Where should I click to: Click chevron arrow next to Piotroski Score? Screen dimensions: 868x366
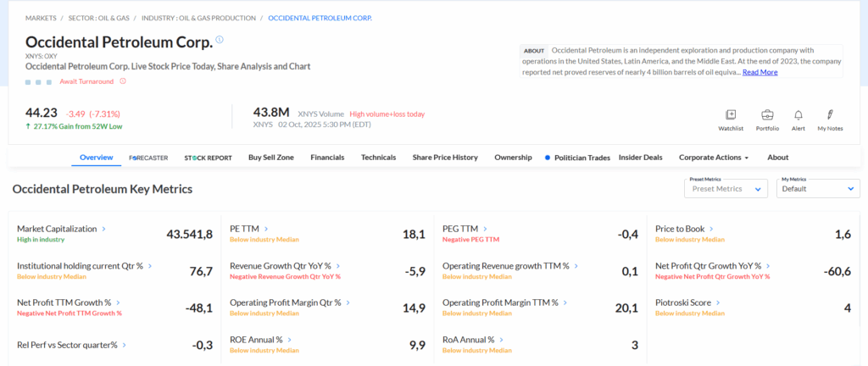click(x=719, y=302)
